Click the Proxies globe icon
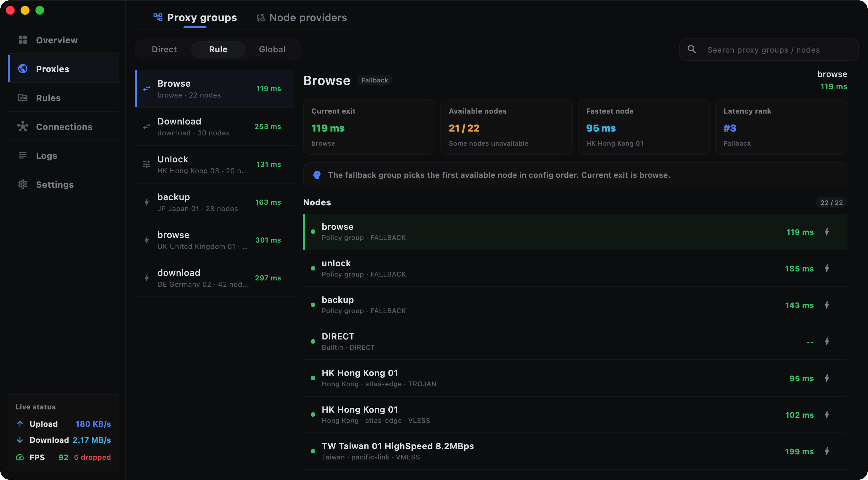The height and width of the screenshot is (480, 868). pyautogui.click(x=22, y=69)
